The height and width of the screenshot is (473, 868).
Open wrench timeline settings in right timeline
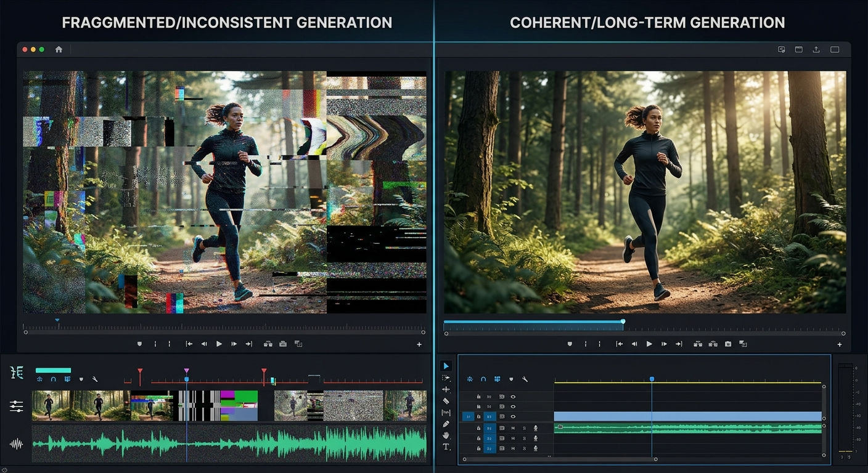[525, 379]
